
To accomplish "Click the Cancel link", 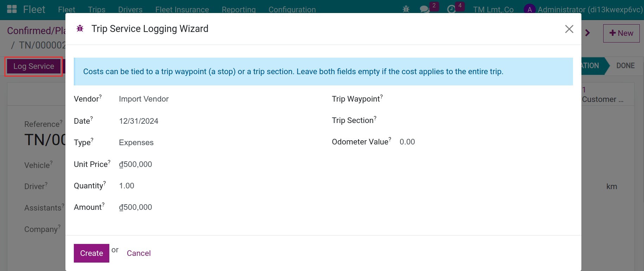I will (139, 253).
